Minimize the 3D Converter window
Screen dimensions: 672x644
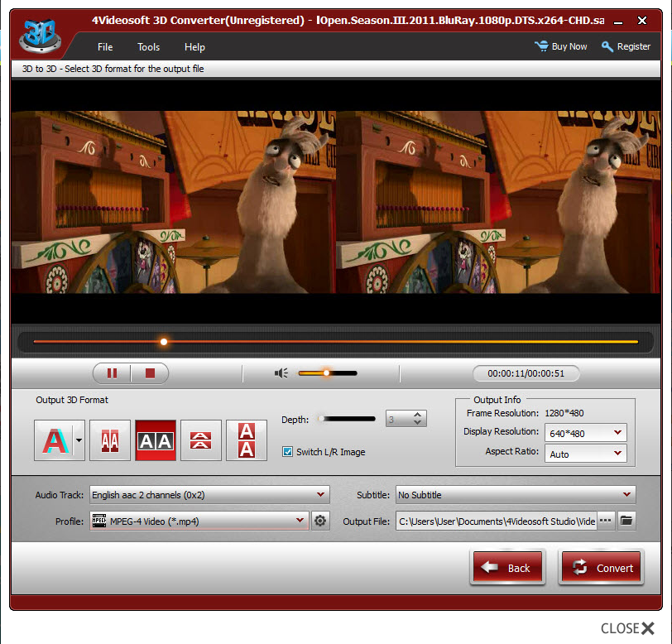tap(618, 21)
